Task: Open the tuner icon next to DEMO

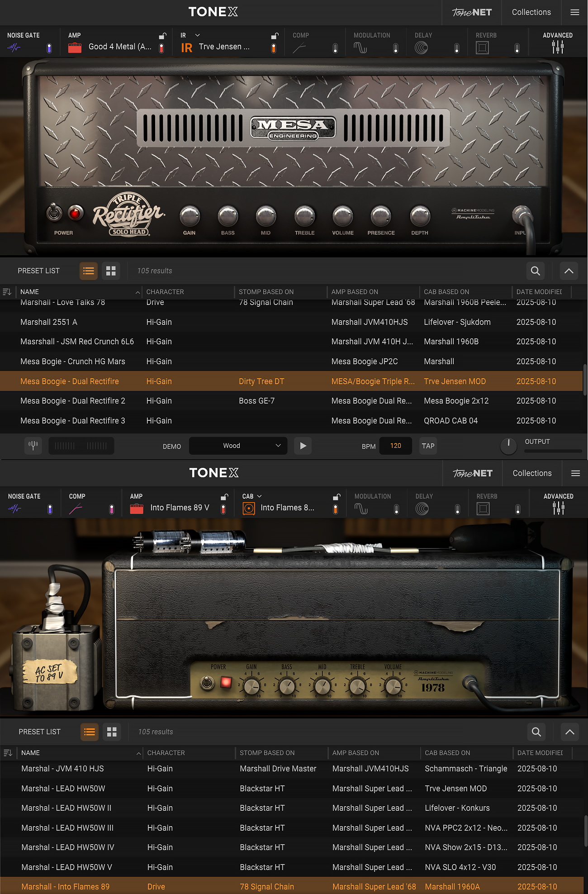Action: coord(33,446)
